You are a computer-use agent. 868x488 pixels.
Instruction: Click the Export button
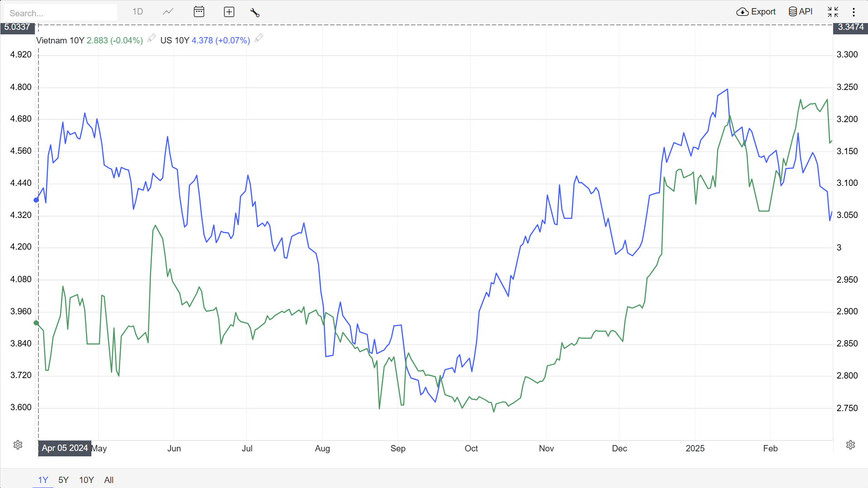pyautogui.click(x=756, y=12)
